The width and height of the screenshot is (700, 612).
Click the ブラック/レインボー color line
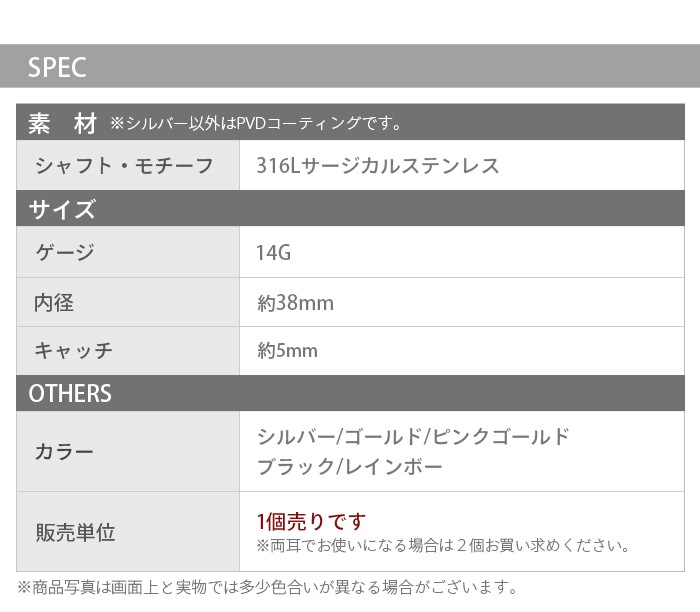coord(349,467)
